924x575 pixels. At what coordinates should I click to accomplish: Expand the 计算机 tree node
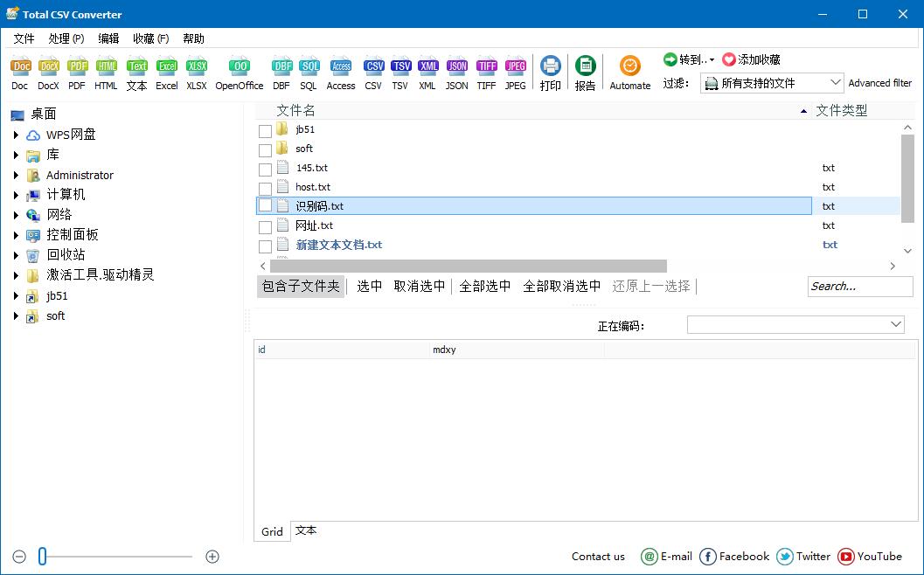(16, 195)
